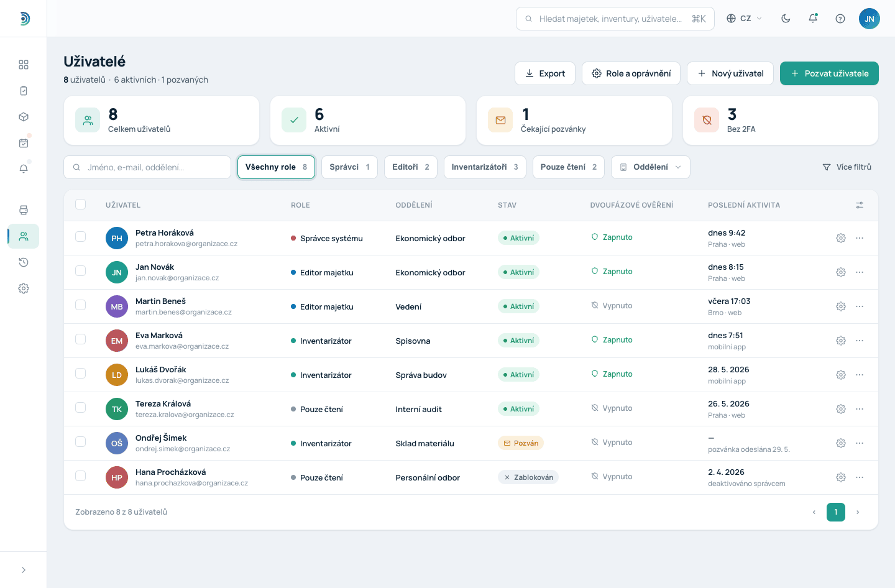895x588 pixels.
Task: Focus the Jméno, e-mail, oddělení filter field
Action: (x=147, y=167)
